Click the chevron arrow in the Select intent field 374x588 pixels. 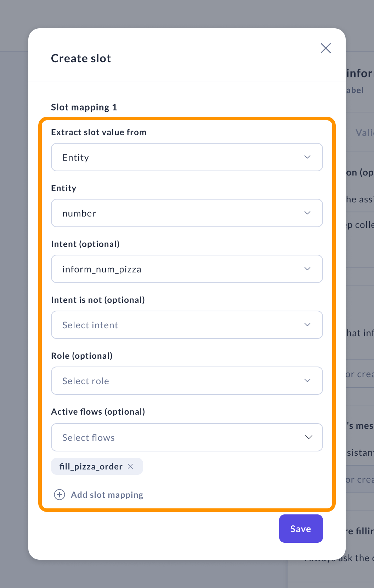[307, 325]
